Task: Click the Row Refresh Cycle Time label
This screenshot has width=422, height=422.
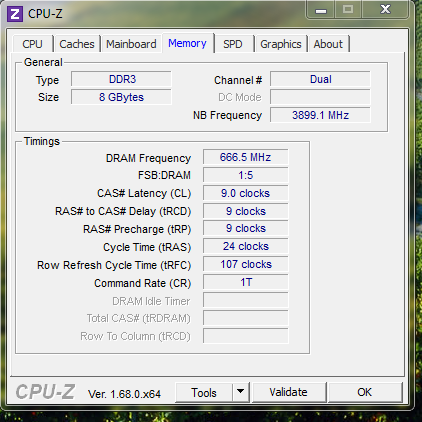Action: 114,265
